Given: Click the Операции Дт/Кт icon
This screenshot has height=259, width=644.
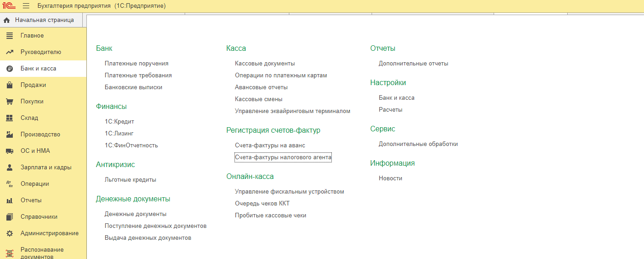Looking at the screenshot, I should pyautogui.click(x=10, y=184).
